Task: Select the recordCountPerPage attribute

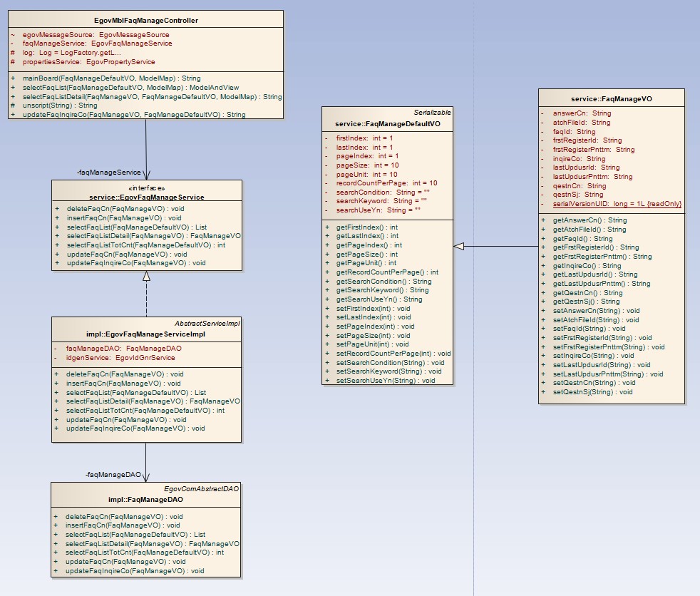Action: [386, 183]
